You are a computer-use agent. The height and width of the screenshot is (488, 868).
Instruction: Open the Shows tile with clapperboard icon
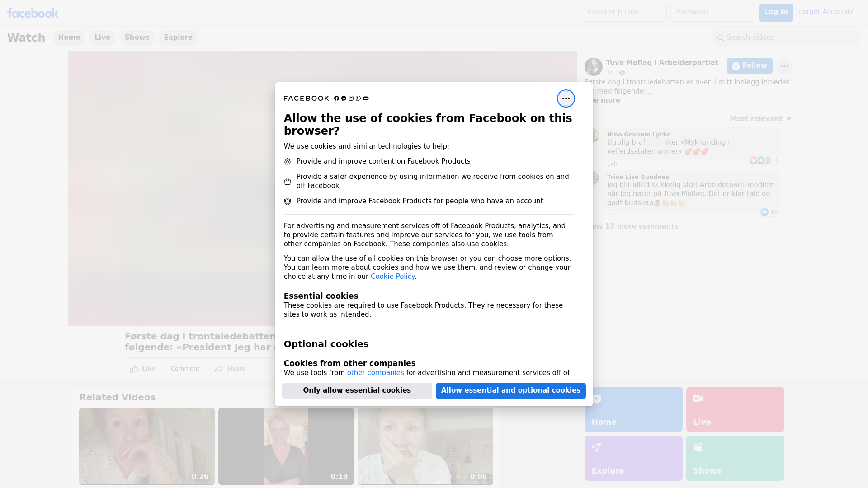pyautogui.click(x=735, y=458)
